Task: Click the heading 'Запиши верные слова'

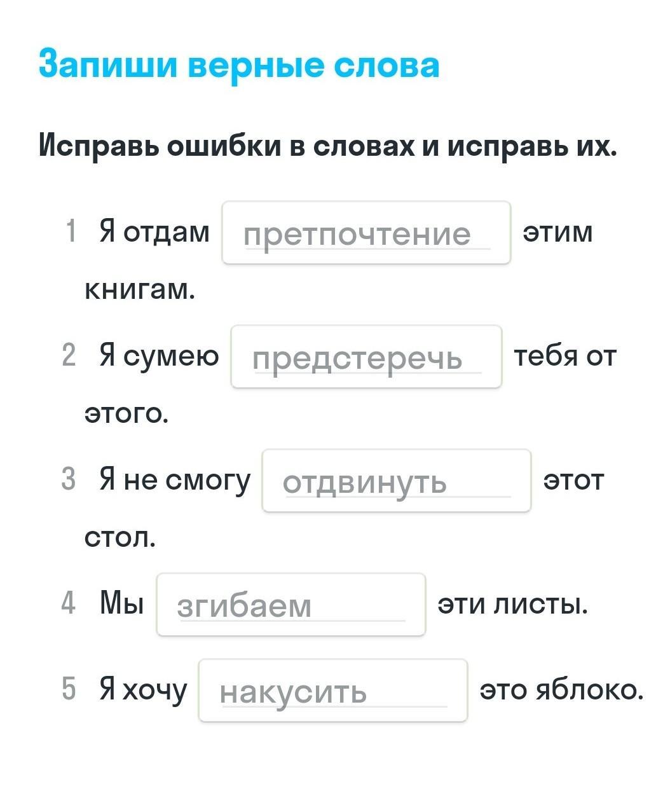Action: (238, 65)
